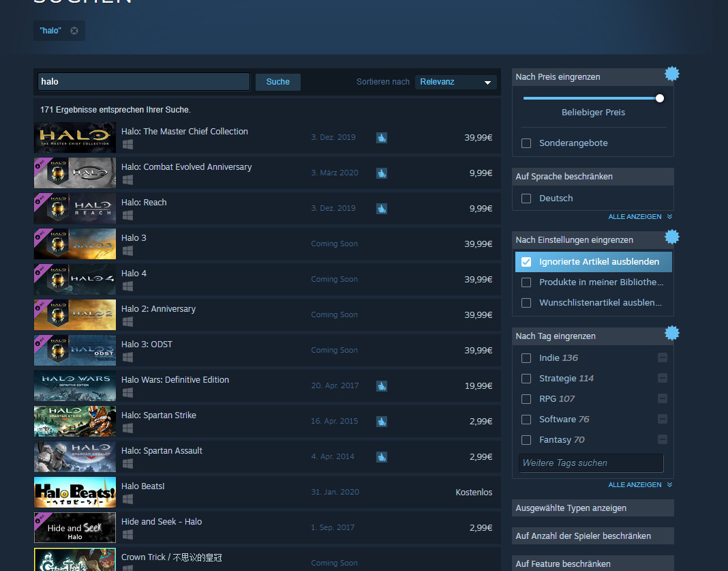Image resolution: width=728 pixels, height=571 pixels.
Task: Click review thumbs-up for Spartan Assault
Action: click(382, 457)
